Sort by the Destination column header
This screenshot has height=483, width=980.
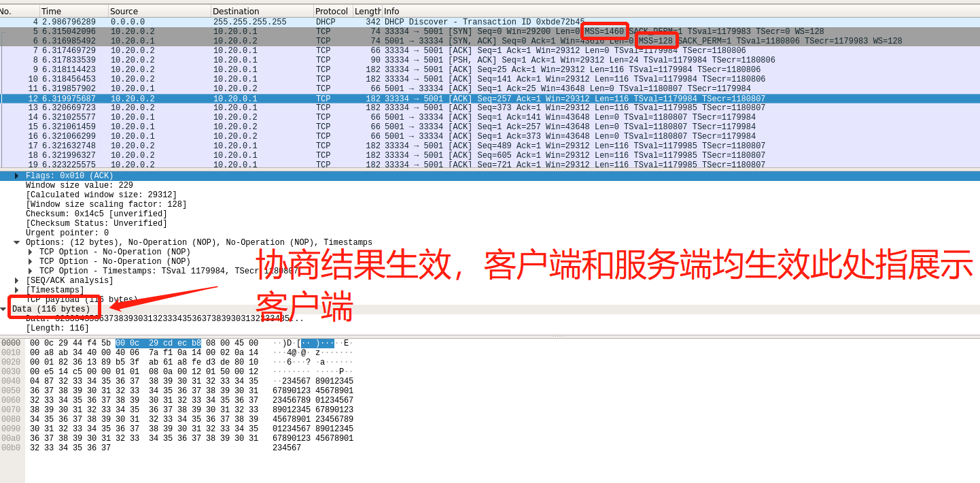(262, 11)
